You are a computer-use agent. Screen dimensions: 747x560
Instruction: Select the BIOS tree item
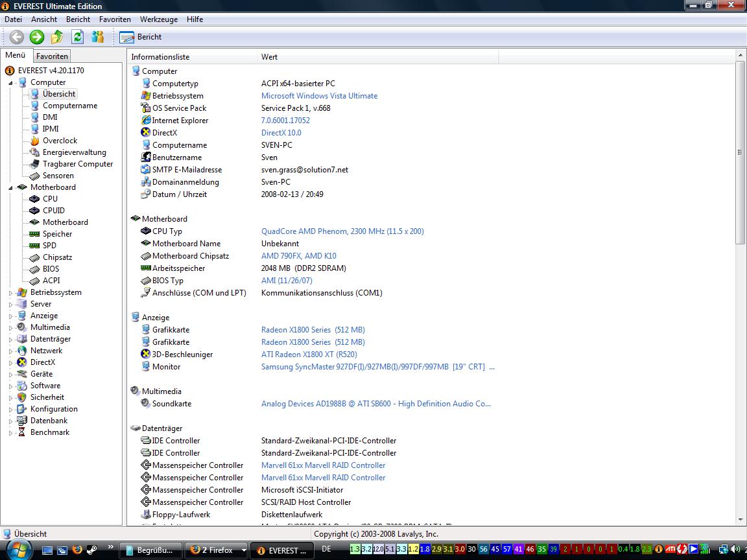tap(51, 269)
